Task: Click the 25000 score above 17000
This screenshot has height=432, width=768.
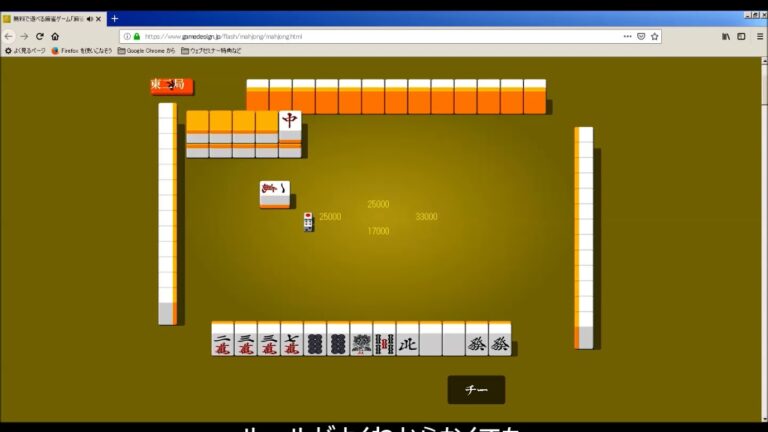Action: tap(378, 204)
